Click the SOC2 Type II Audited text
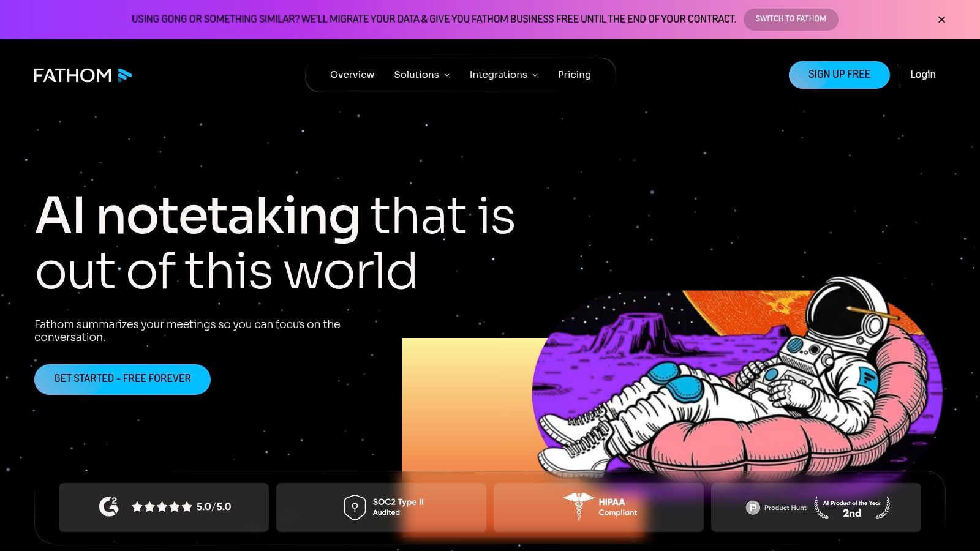The height and width of the screenshot is (551, 980). click(398, 507)
